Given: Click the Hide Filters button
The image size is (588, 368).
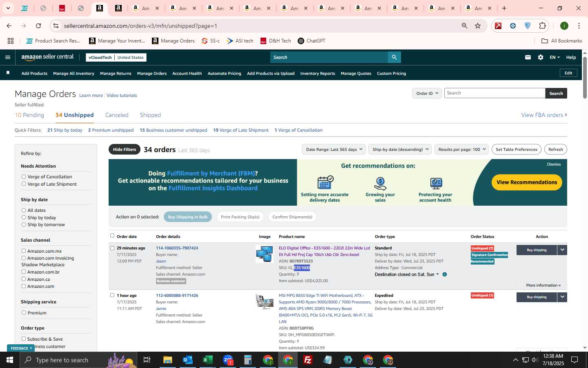Looking at the screenshot, I should click(125, 149).
